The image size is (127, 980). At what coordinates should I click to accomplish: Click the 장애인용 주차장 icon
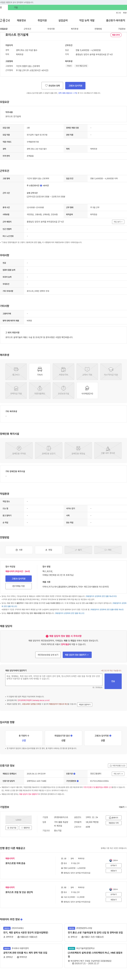[19, 450]
